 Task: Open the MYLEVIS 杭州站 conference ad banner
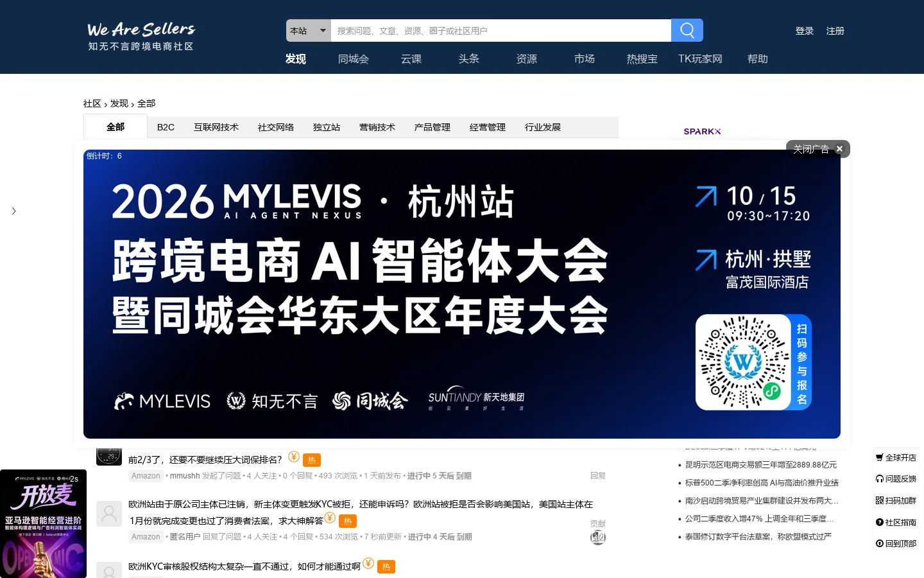[x=462, y=294]
